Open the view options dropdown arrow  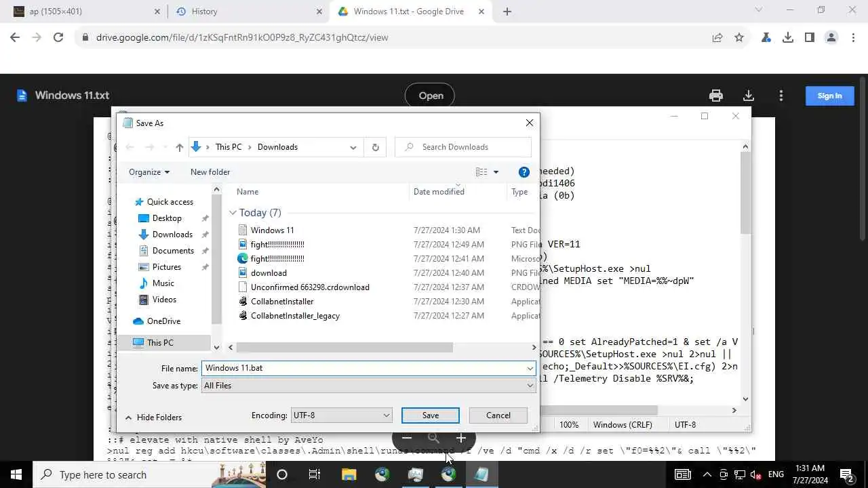coord(496,172)
